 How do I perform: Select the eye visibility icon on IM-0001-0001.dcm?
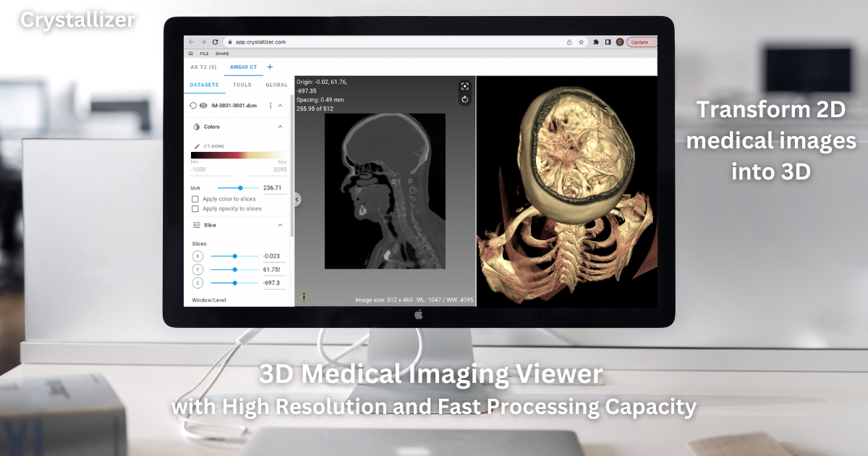pyautogui.click(x=203, y=106)
